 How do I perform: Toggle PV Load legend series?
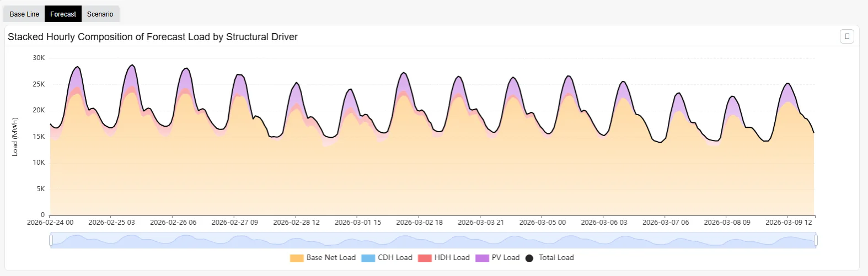coord(497,258)
